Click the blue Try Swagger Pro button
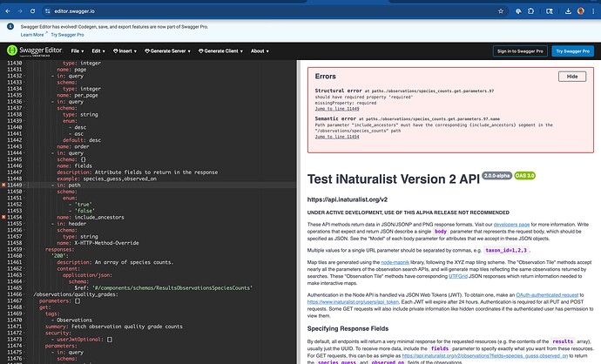 tap(572, 51)
